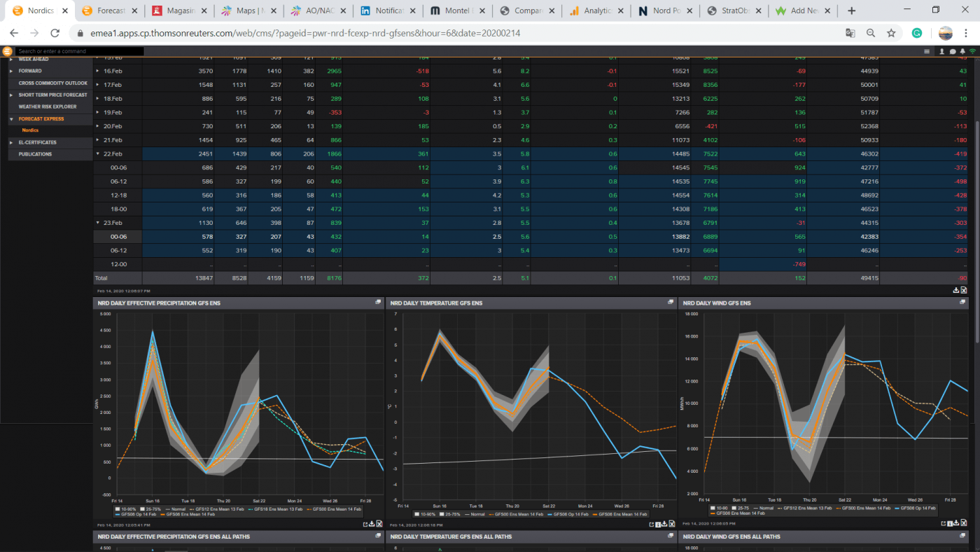Click the orange GFS06 Ens Mean legend swatch
The width and height of the screenshot is (980, 552).
[x=162, y=513]
